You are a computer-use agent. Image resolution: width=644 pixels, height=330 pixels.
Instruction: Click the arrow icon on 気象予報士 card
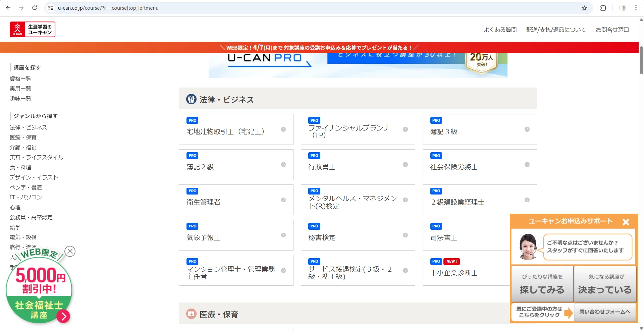283,235
